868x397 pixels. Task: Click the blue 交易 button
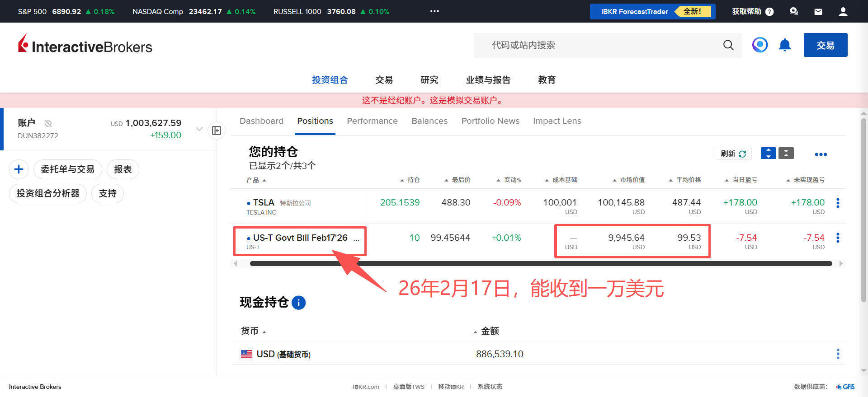pyautogui.click(x=825, y=45)
